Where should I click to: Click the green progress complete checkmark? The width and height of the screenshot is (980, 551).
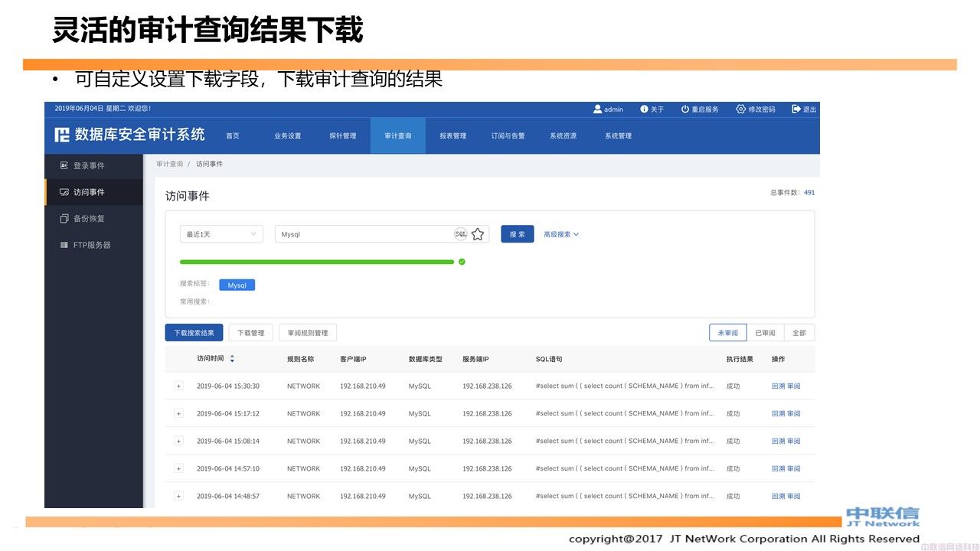pos(462,262)
